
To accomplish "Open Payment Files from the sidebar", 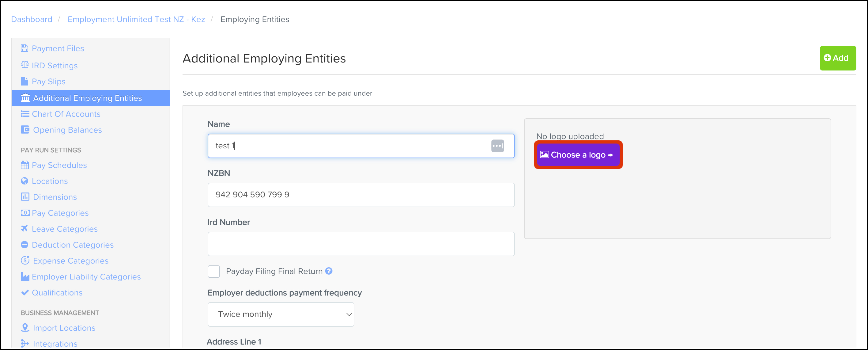I will click(x=58, y=48).
